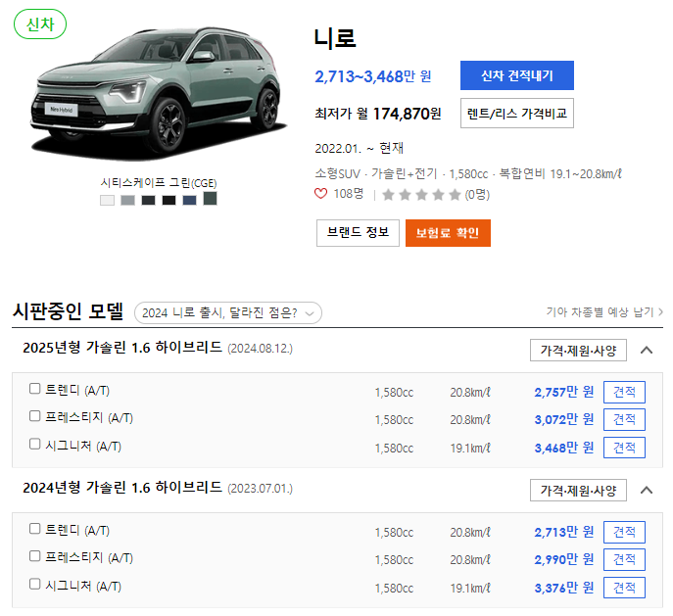The width and height of the screenshot is (673, 616).
Task: Click the third rating star
Action: click(421, 195)
